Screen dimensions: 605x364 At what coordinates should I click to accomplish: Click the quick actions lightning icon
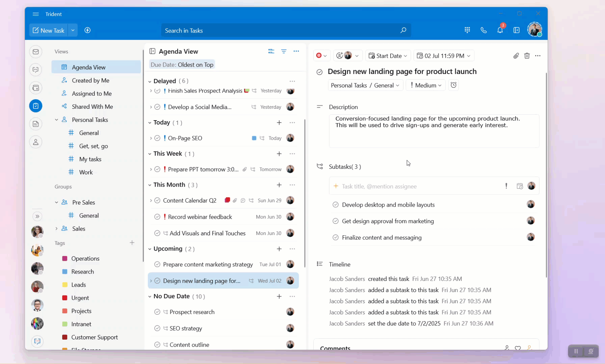point(87,30)
